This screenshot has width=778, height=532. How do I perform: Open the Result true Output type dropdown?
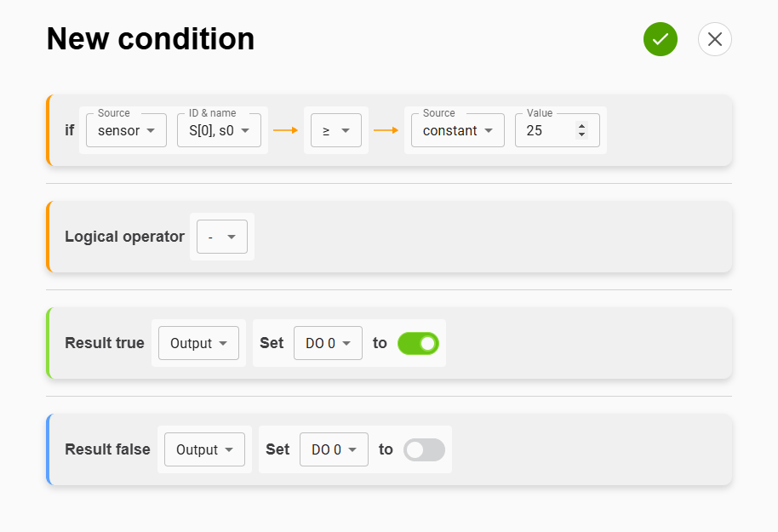coord(198,343)
